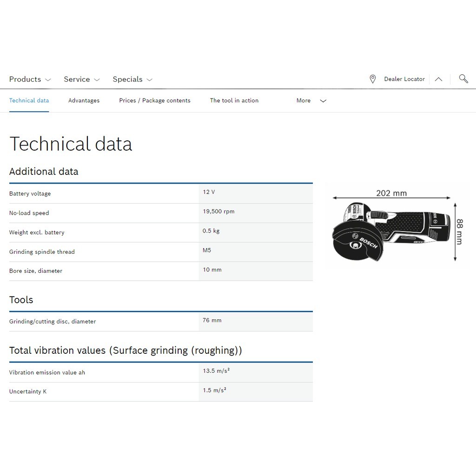Jump to Prices / Package contents section

[x=154, y=100]
